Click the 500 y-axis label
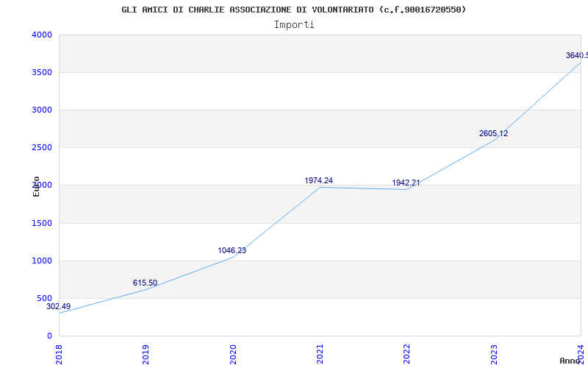Screen dimensions: 588x368 [44, 299]
